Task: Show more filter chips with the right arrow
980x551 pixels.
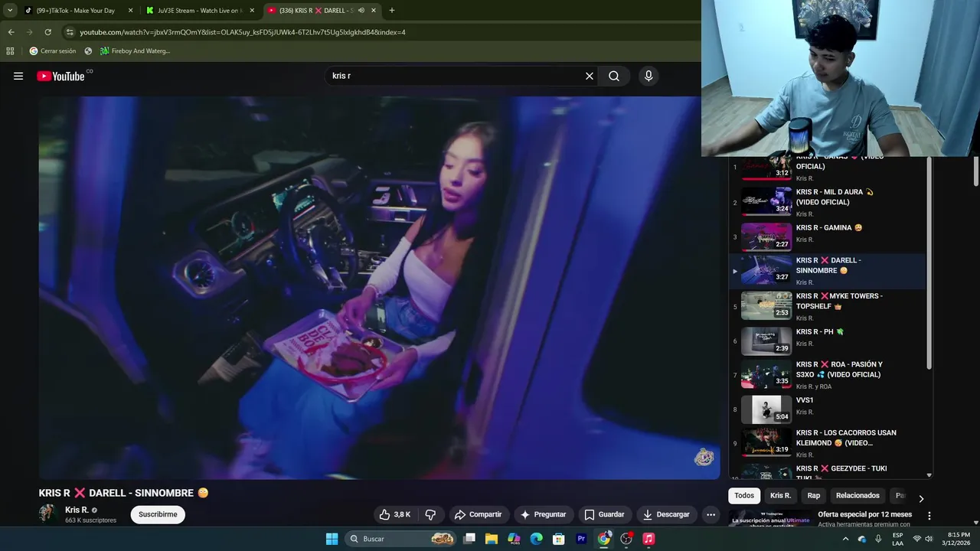Action: tap(921, 498)
